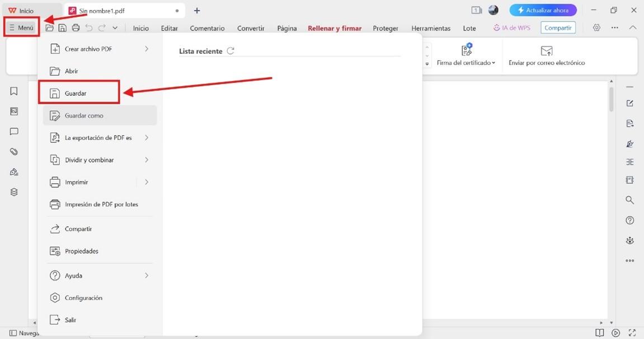Click the Compartir button near settings gear
The height and width of the screenshot is (339, 644).
pos(557,27)
